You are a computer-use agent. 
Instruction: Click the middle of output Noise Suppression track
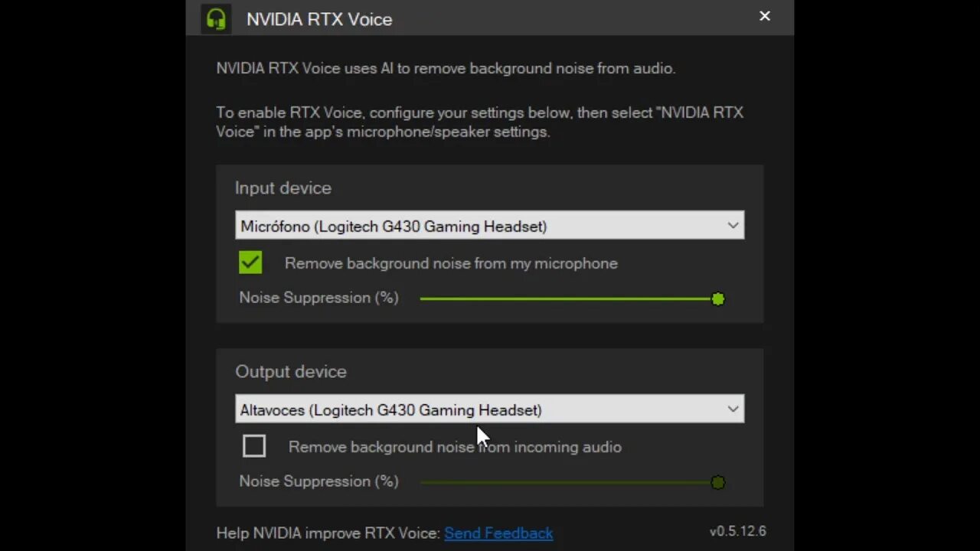tap(569, 482)
